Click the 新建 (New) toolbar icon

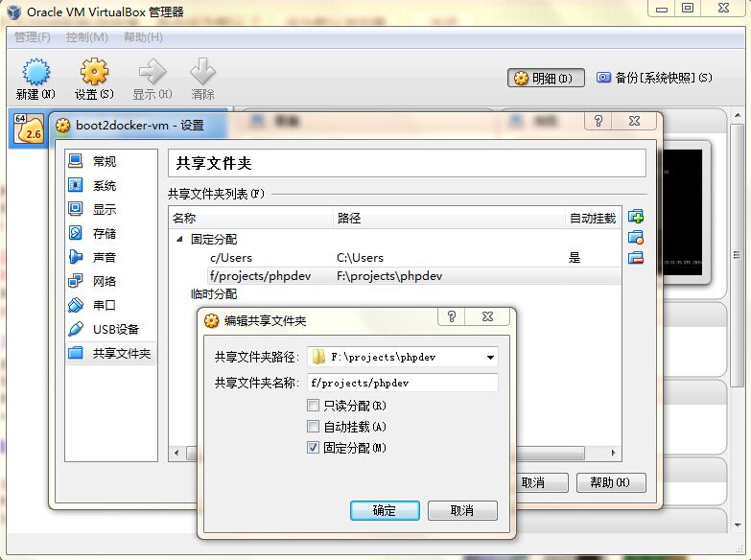tap(35, 72)
